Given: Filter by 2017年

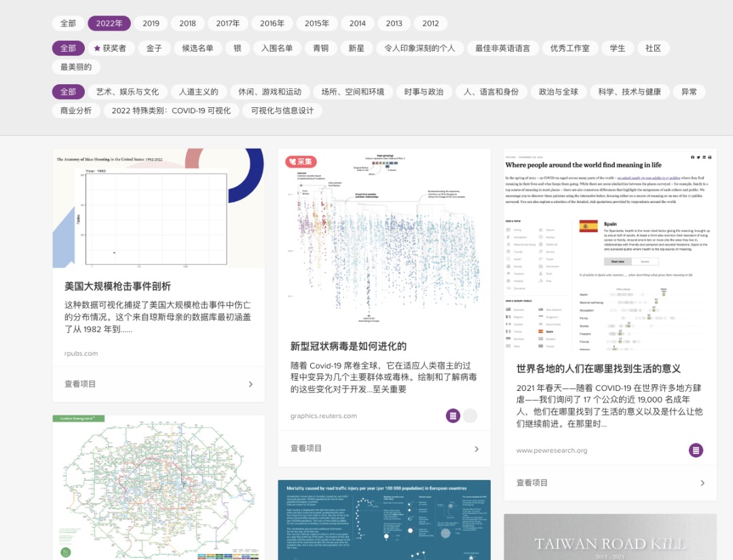Looking at the screenshot, I should tap(227, 23).
